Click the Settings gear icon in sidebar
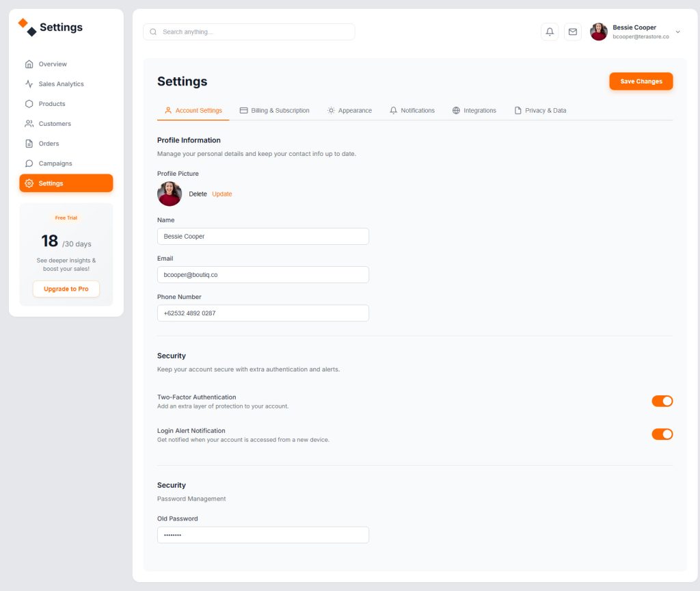This screenshot has height=591, width=700. (x=29, y=183)
